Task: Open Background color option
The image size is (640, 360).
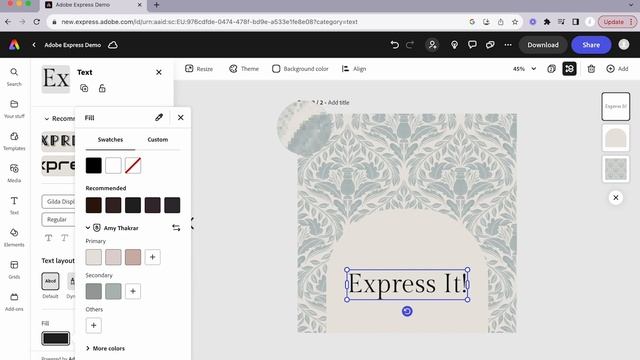Action: coord(300,69)
